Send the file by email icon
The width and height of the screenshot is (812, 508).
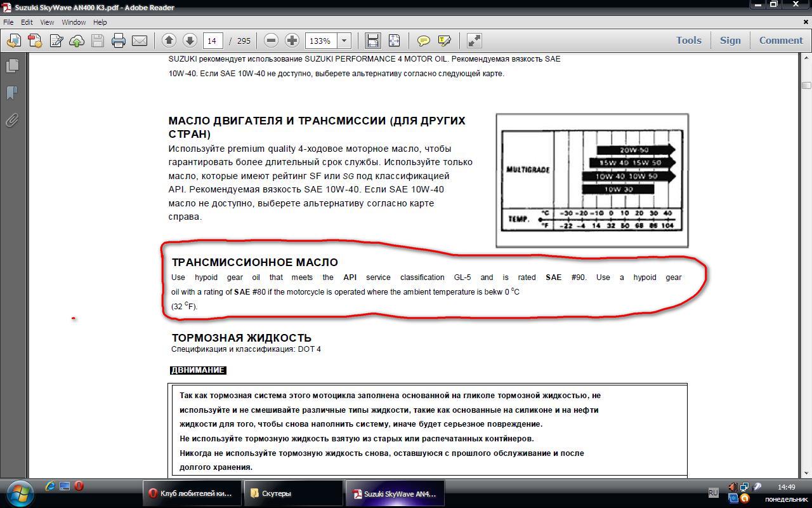pyautogui.click(x=140, y=41)
